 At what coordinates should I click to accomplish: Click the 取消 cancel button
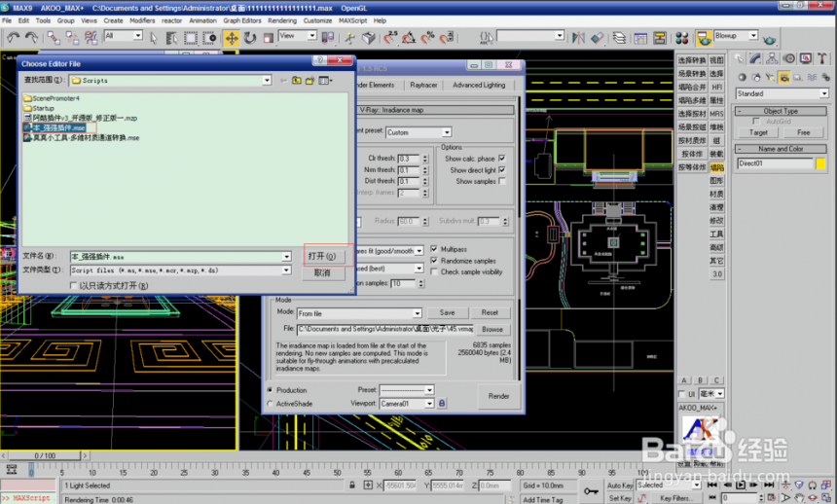point(322,272)
